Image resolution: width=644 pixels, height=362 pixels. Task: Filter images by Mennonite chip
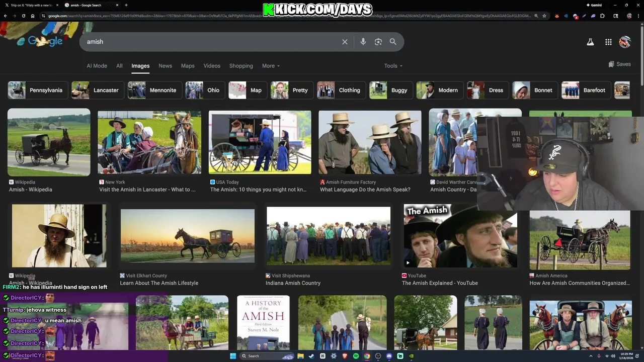point(155,90)
